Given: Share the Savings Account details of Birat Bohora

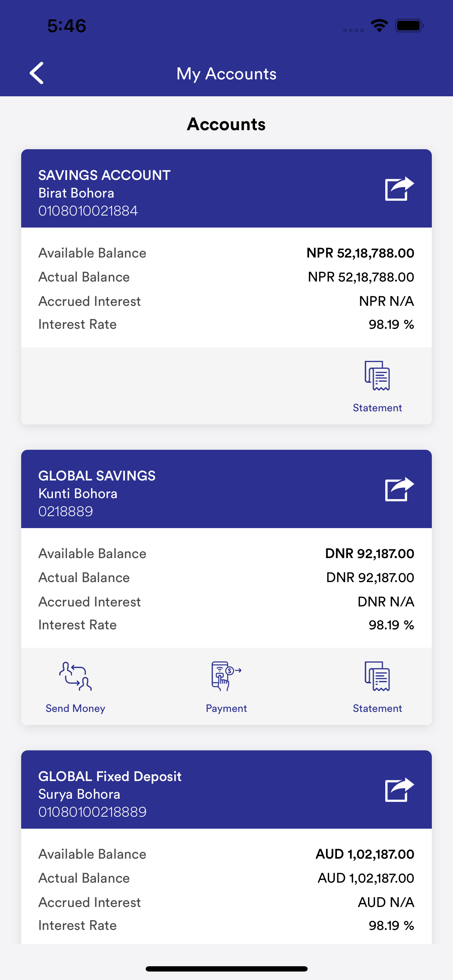Looking at the screenshot, I should (399, 188).
